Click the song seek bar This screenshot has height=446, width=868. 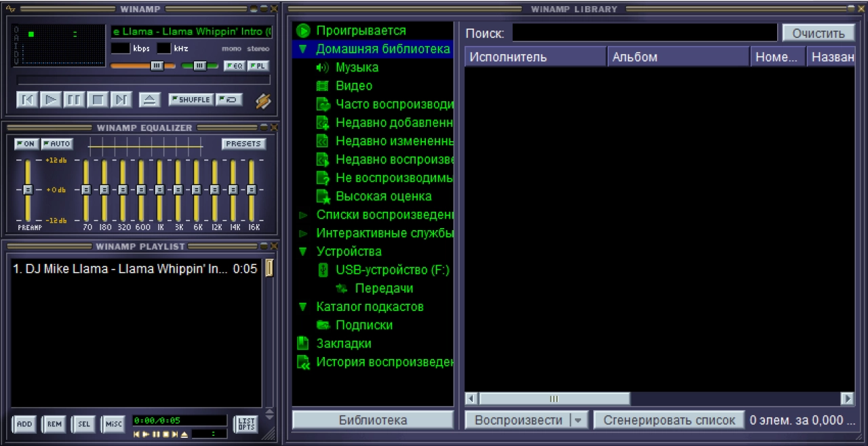pyautogui.click(x=143, y=80)
